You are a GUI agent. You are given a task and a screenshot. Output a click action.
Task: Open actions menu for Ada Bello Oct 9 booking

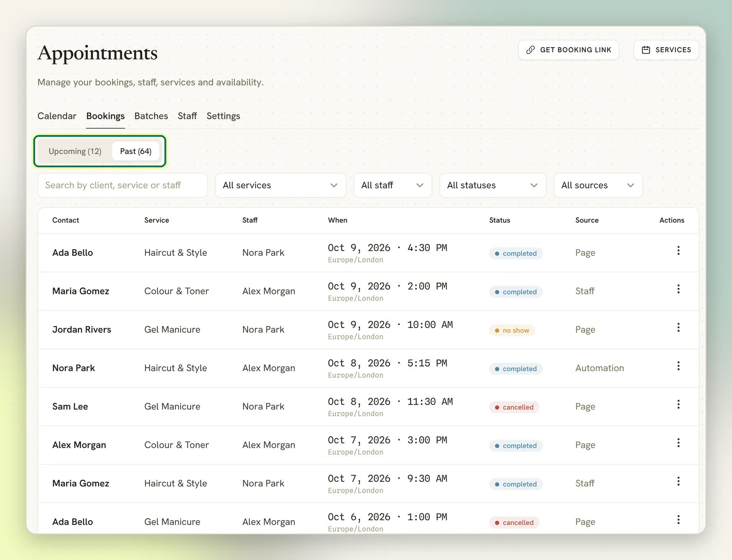point(678,251)
